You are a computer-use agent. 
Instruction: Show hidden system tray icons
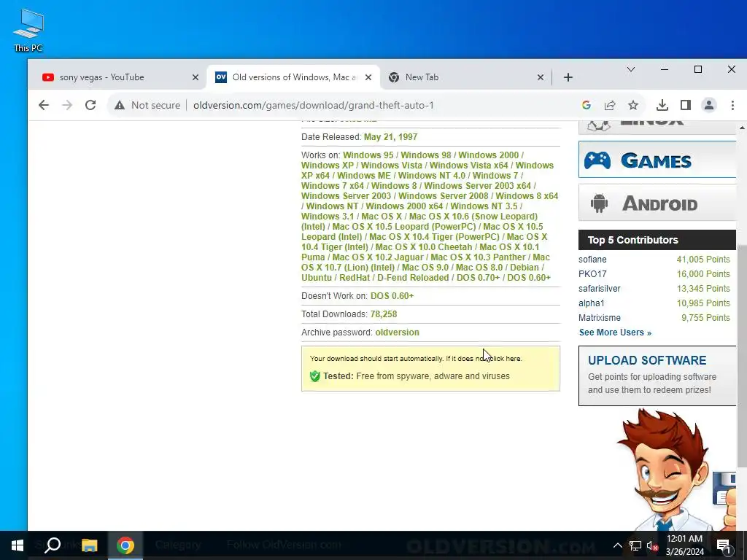coord(617,545)
